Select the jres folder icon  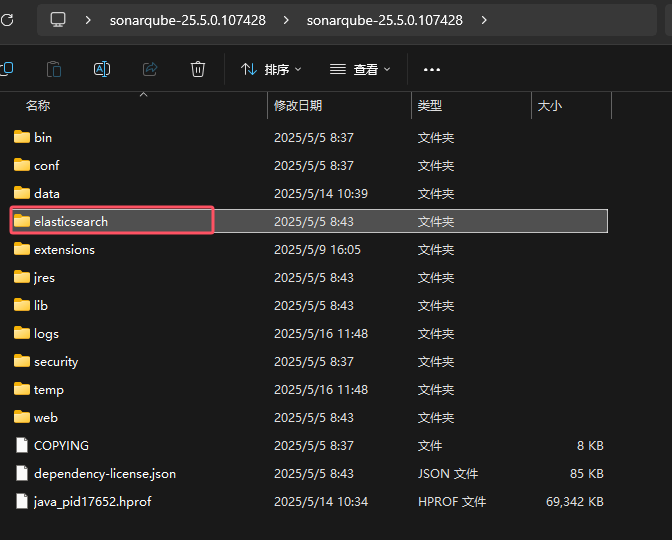point(22,277)
